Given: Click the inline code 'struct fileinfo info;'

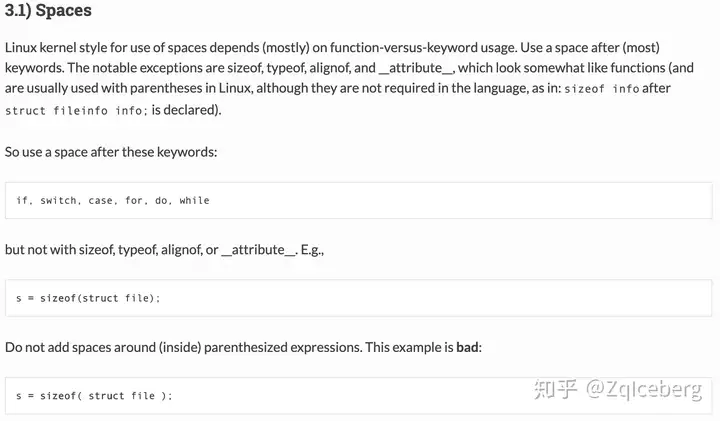Looking at the screenshot, I should (76, 111).
